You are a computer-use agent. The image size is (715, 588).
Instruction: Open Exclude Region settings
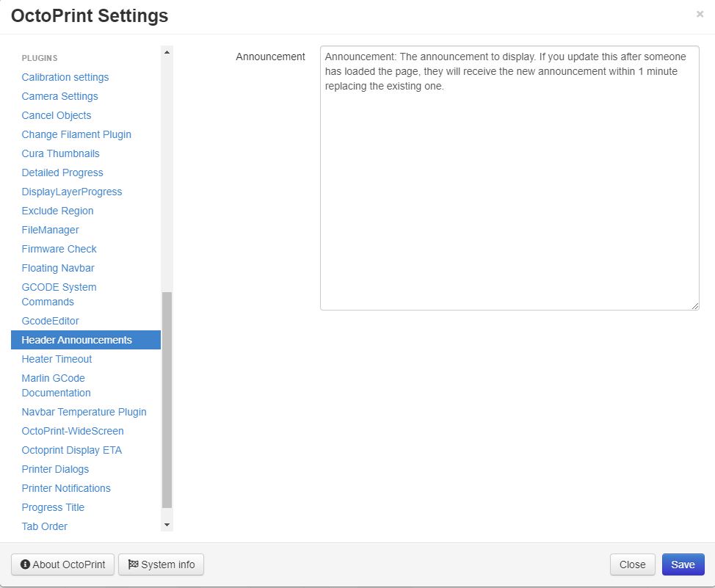tap(57, 211)
